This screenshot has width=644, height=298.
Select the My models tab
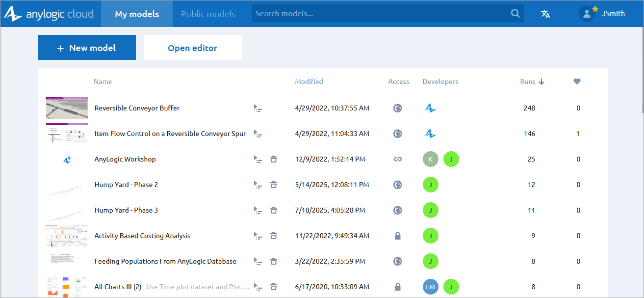coord(137,14)
